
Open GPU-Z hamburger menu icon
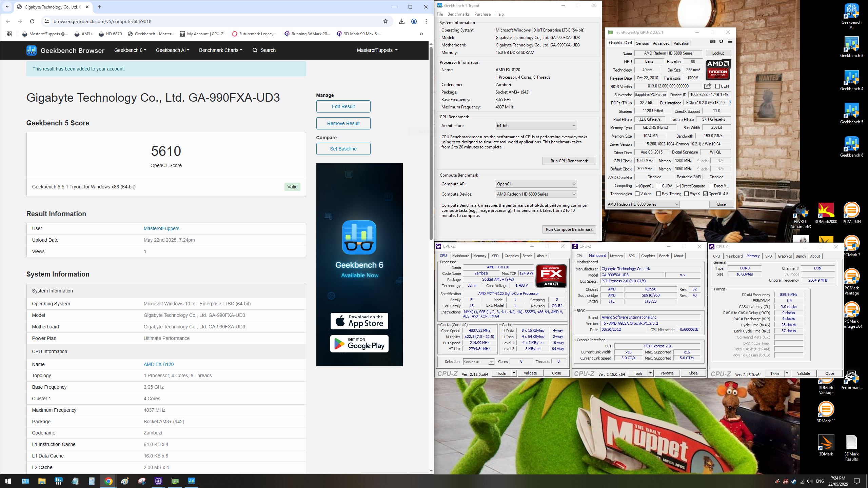coord(730,42)
